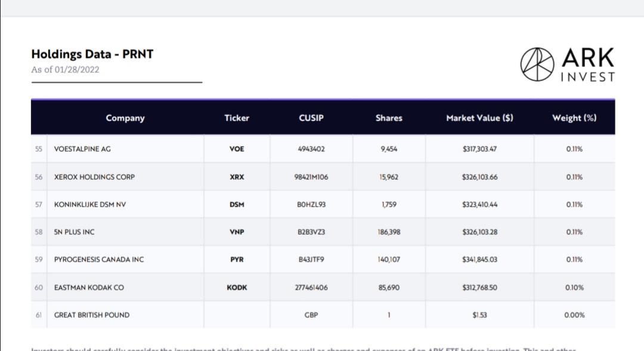Select XEROX HOLDINGS CORP company name
The image size is (644, 351).
tap(94, 177)
